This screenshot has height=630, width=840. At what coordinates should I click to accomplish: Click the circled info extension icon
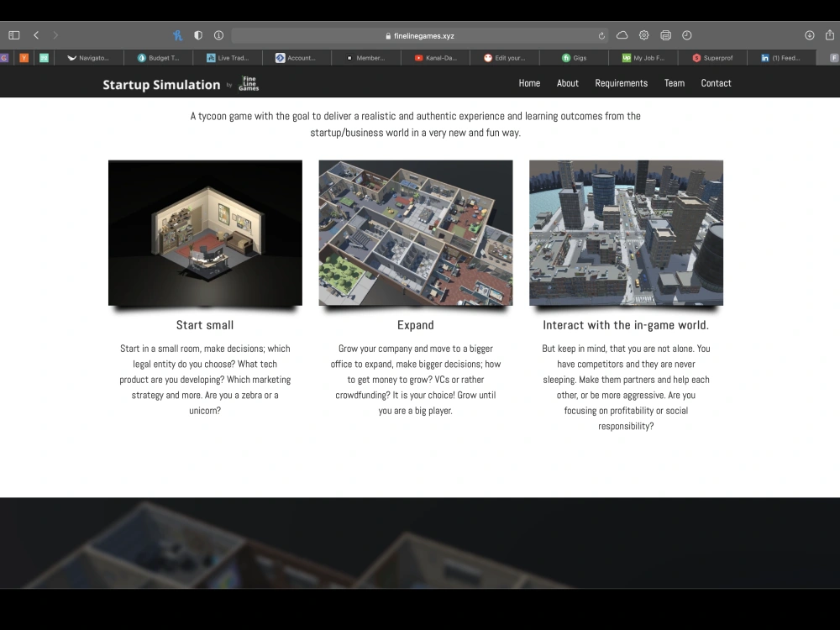[218, 35]
